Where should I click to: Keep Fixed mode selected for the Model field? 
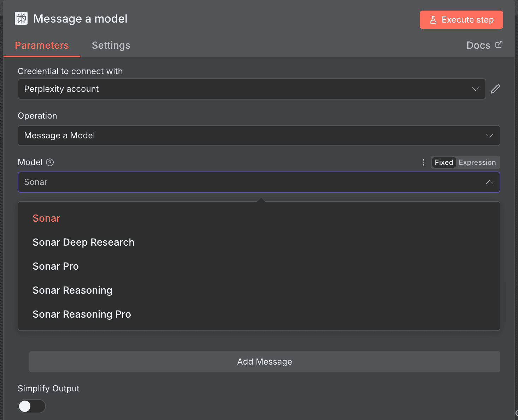tap(444, 162)
